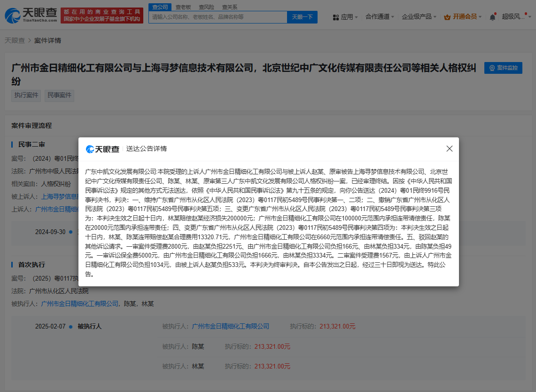536x392 pixels.
Task: Switch to the 查老板 search tab
Action: click(x=183, y=7)
